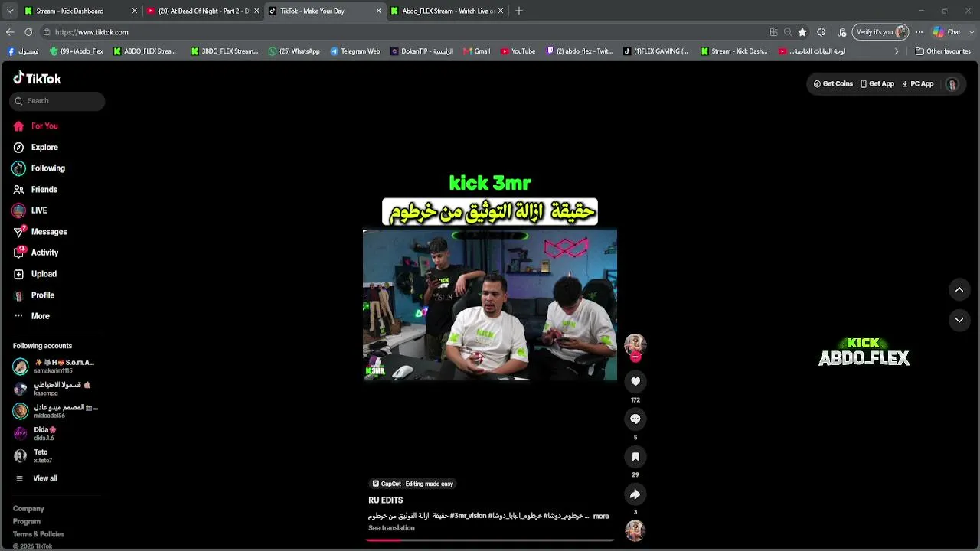Click the video to pause playback
The image size is (980, 551).
[490, 305]
